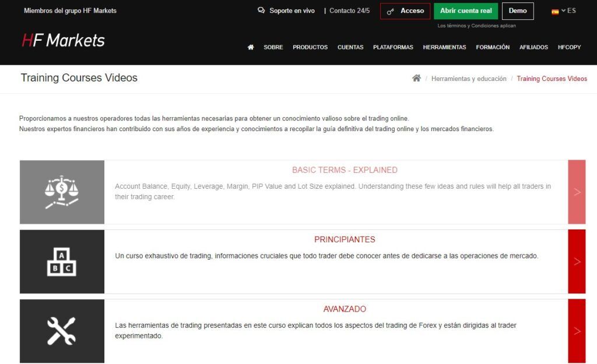Screen dimensions: 597x364
Task: Open Soporte en vivo link
Action: pyautogui.click(x=292, y=10)
